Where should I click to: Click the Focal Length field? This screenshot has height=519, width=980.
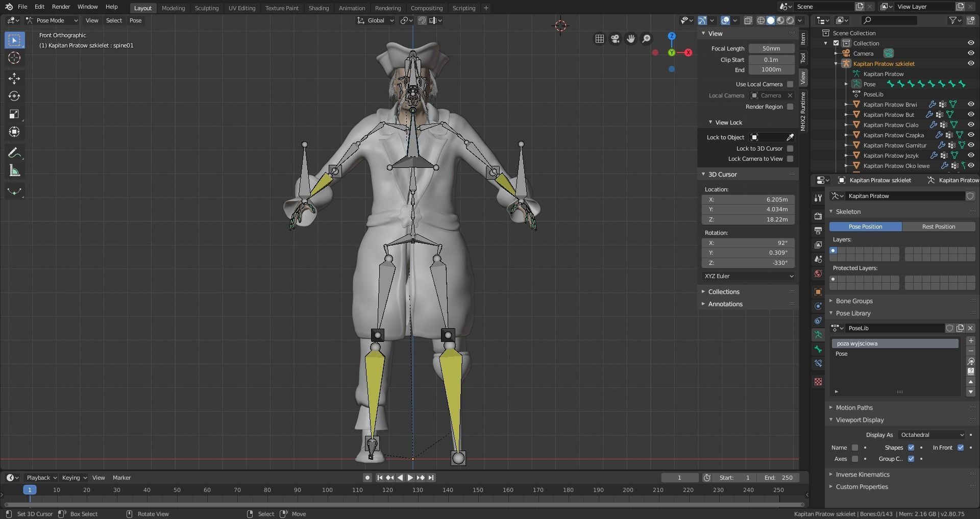(771, 48)
